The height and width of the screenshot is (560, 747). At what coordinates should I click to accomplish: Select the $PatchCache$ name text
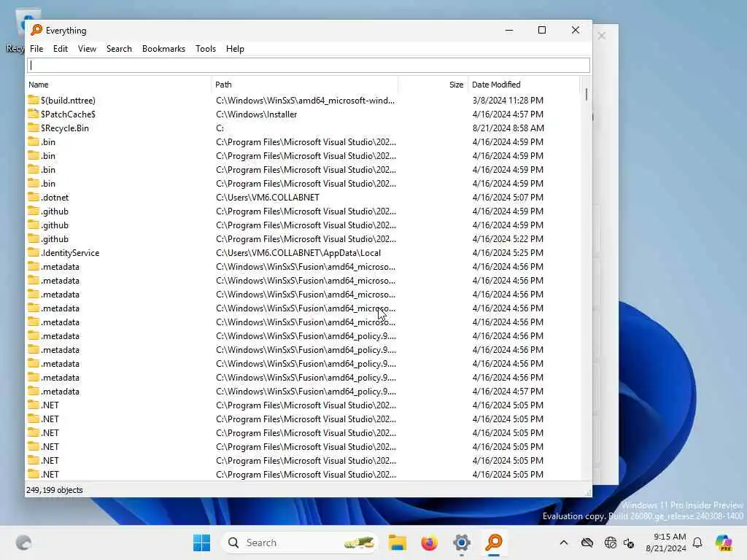(68, 114)
